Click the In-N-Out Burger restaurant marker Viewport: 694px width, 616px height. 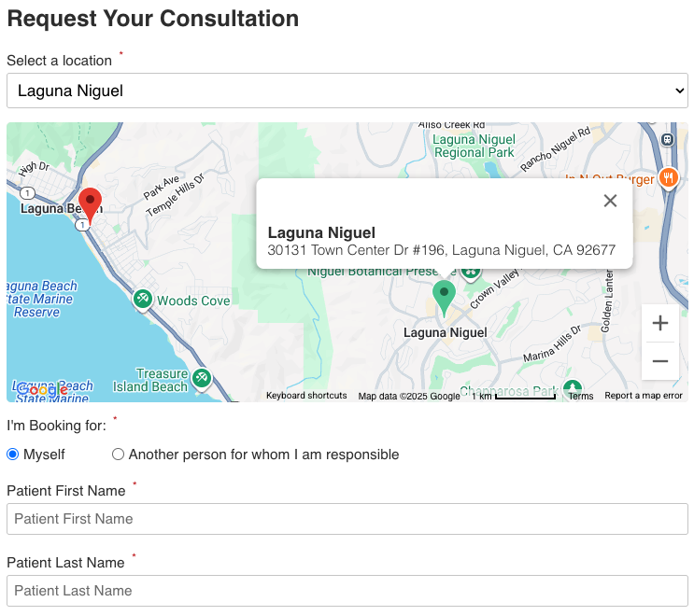coord(668,177)
